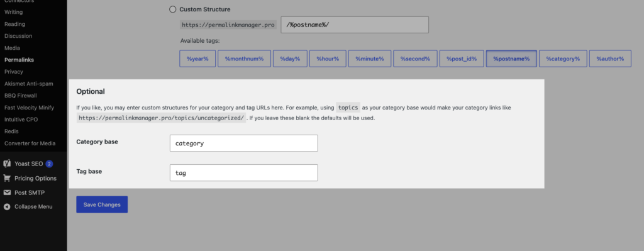Click the Save Changes button
The image size is (644, 251).
[102, 204]
